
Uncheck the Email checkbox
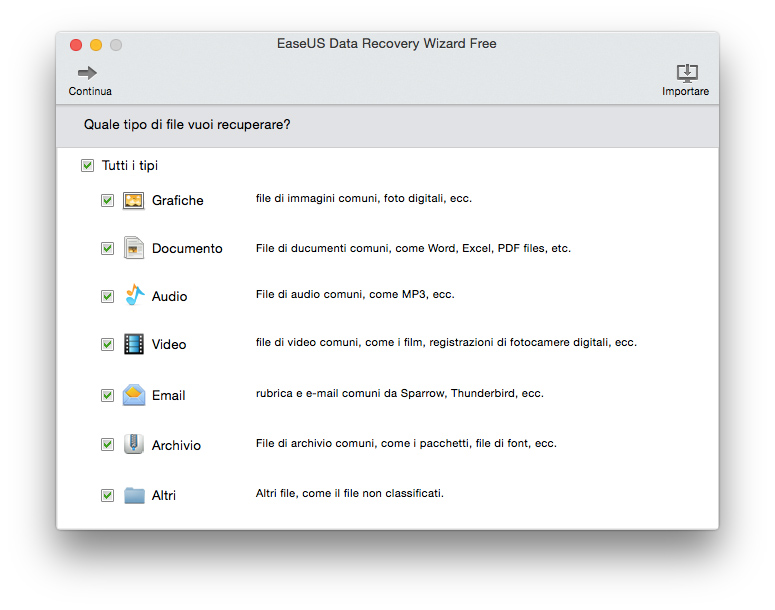pos(107,395)
